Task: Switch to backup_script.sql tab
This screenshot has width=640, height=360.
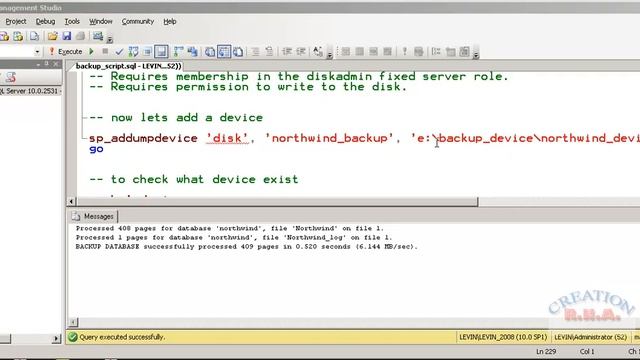Action: (128, 66)
